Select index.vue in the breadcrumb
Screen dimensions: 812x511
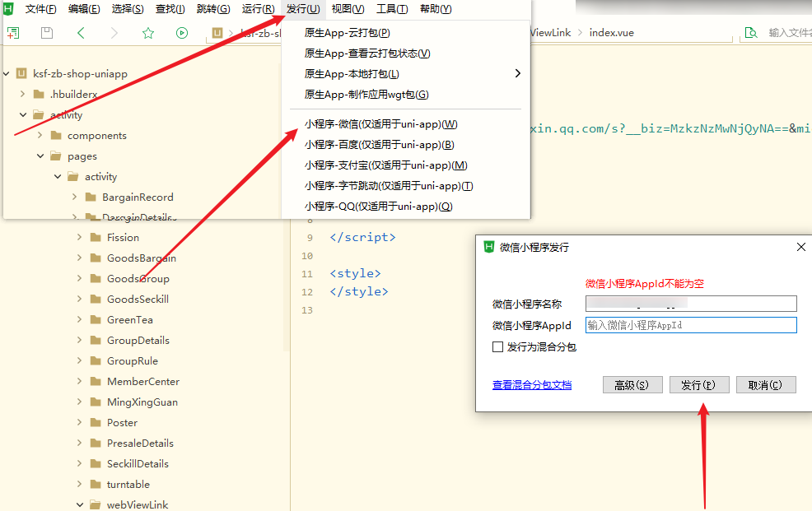612,33
